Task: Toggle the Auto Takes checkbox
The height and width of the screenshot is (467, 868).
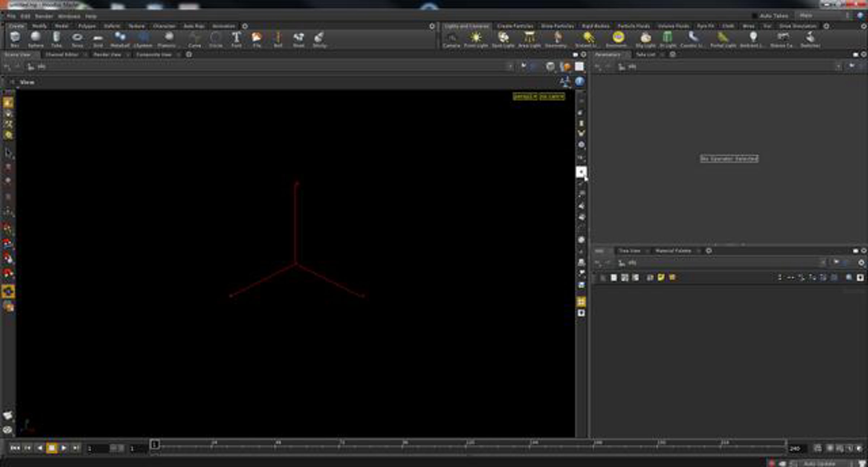Action: coord(754,16)
